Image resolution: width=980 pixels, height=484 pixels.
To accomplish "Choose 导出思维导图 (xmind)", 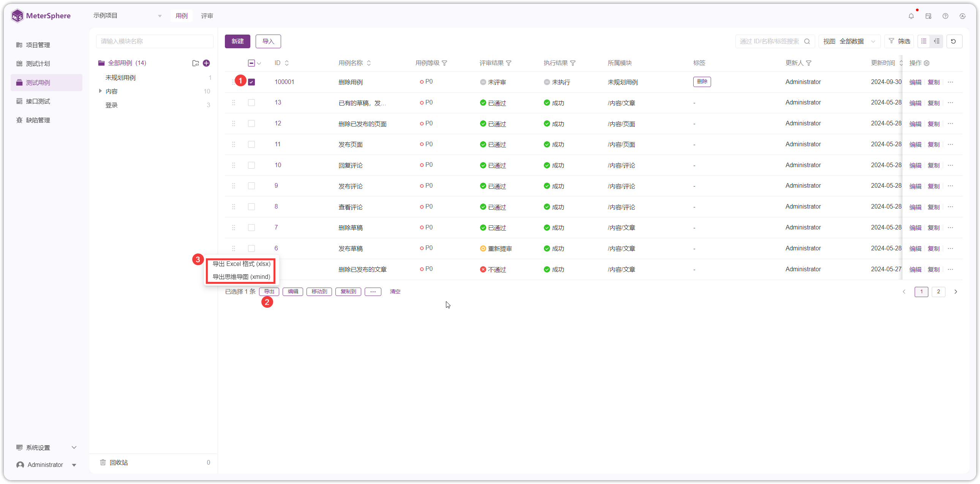I will pos(241,277).
